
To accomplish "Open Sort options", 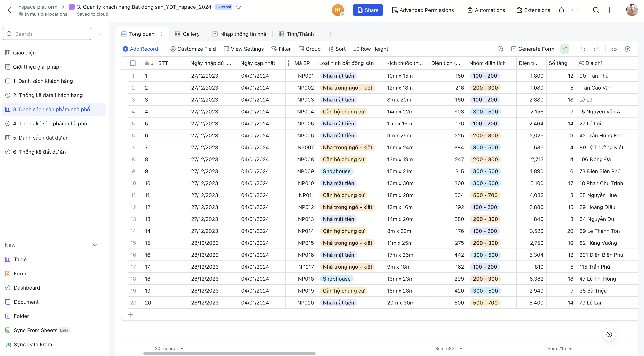I will (337, 49).
